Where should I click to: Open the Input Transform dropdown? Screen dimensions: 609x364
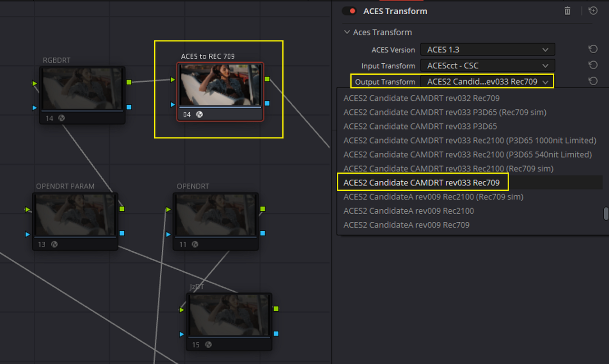[488, 66]
